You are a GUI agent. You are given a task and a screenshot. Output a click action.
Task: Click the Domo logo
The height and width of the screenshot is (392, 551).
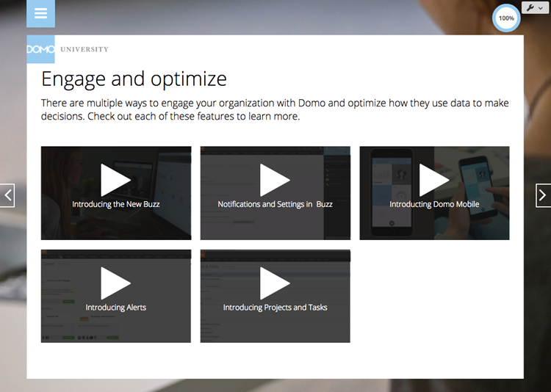click(x=40, y=49)
